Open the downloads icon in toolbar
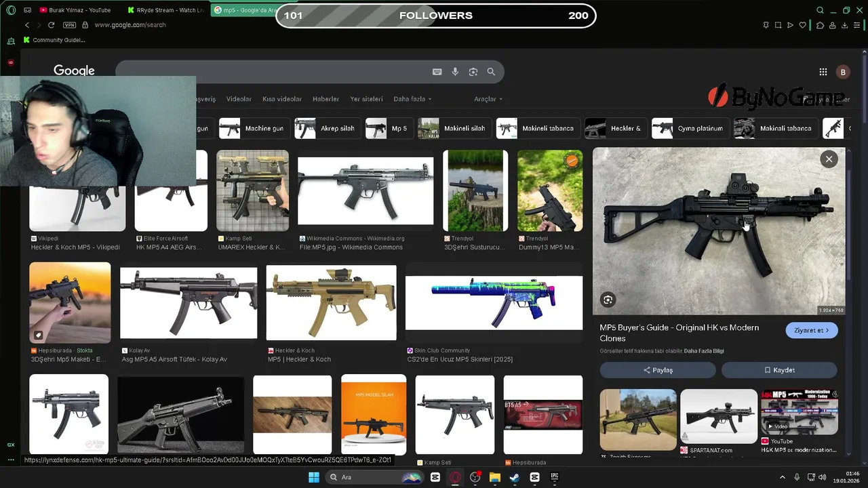868x488 pixels. [845, 25]
